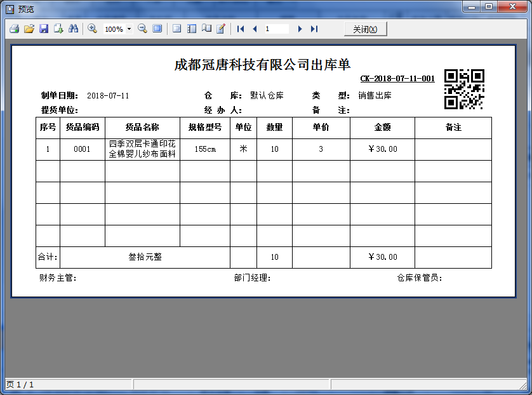Click the edit page pencil icon
This screenshot has width=532, height=395.
[x=221, y=29]
